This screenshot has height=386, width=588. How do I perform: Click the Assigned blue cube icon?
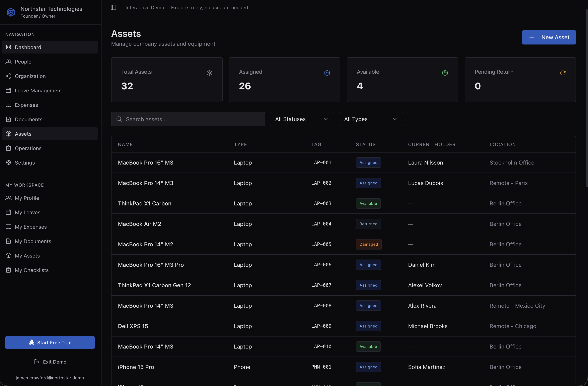327,73
